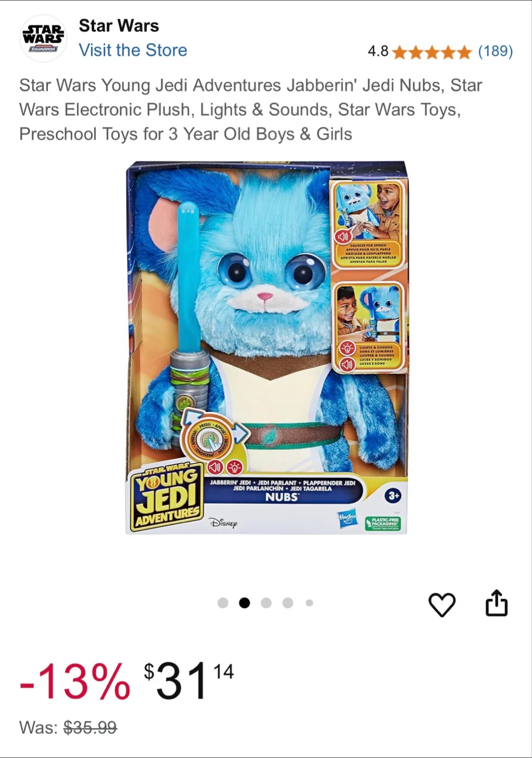Tap the Star Wars store logo
The image size is (532, 758).
(44, 38)
